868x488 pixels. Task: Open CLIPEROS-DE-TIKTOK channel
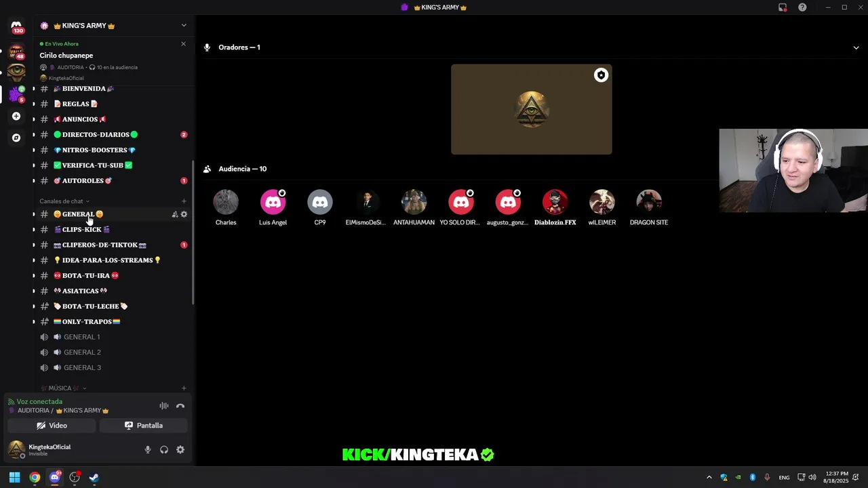click(113, 245)
